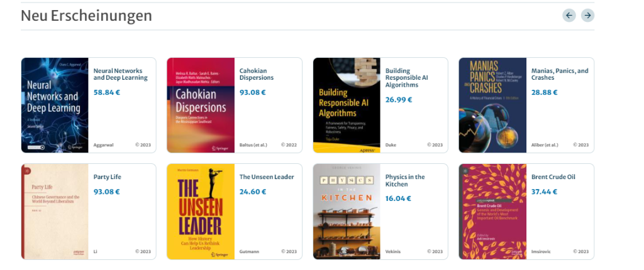This screenshot has height=270, width=644.
Task: Open Neural Networks and Deep Learning cover
Action: 55,105
